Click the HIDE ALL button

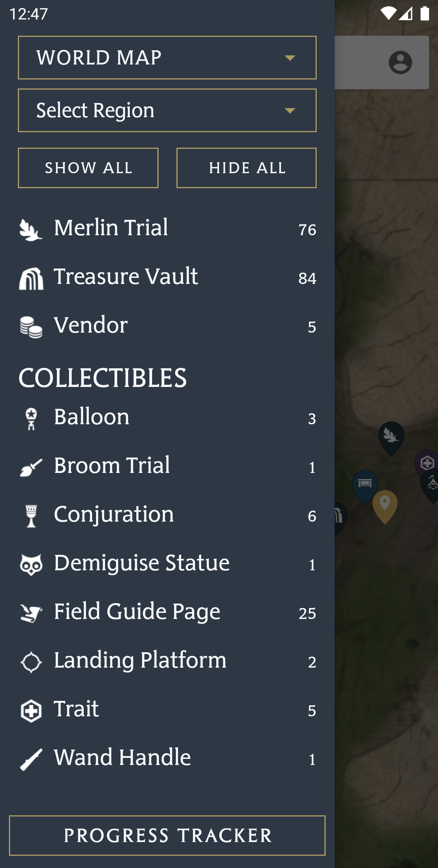coord(247,168)
